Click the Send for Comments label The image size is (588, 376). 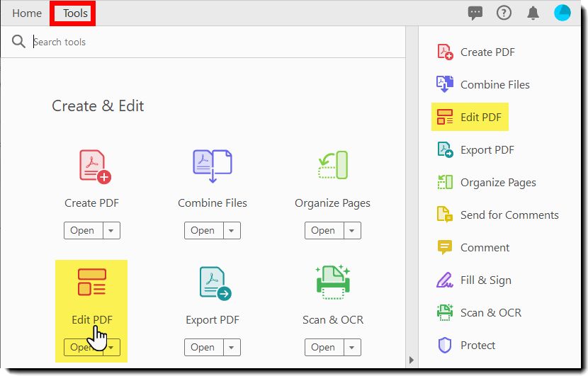click(509, 215)
